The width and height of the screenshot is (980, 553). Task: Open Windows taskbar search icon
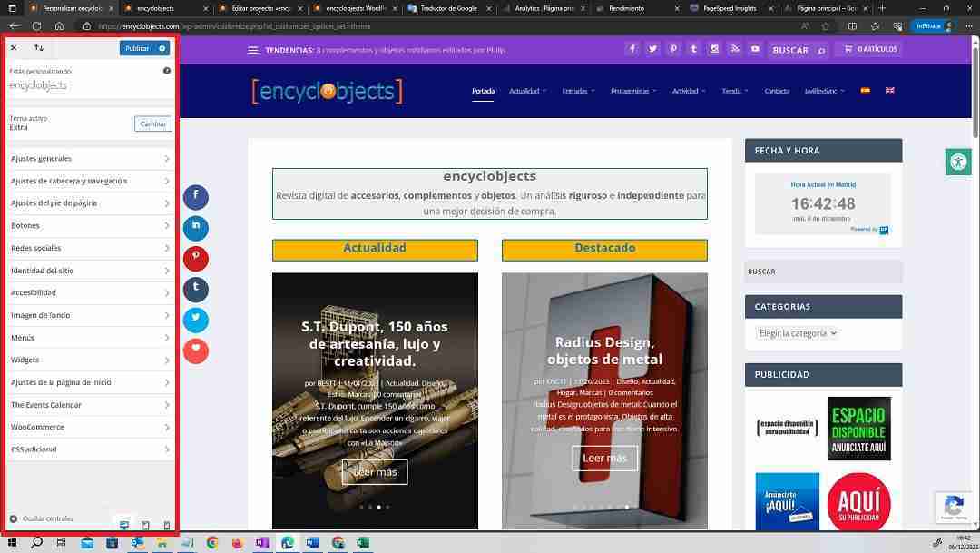(37, 543)
